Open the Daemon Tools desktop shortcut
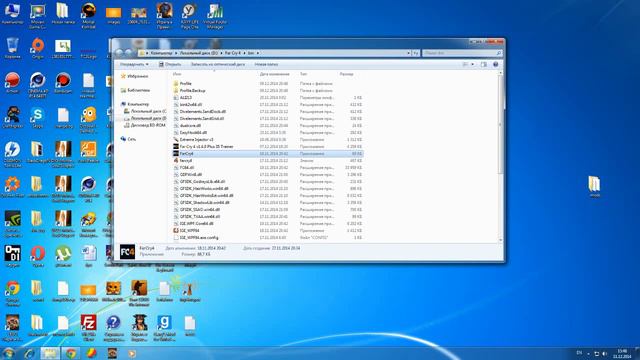 [x=12, y=154]
